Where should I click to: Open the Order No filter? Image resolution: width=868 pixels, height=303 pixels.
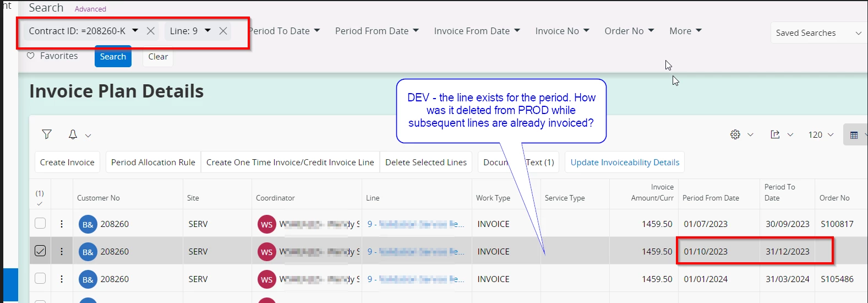coord(629,31)
